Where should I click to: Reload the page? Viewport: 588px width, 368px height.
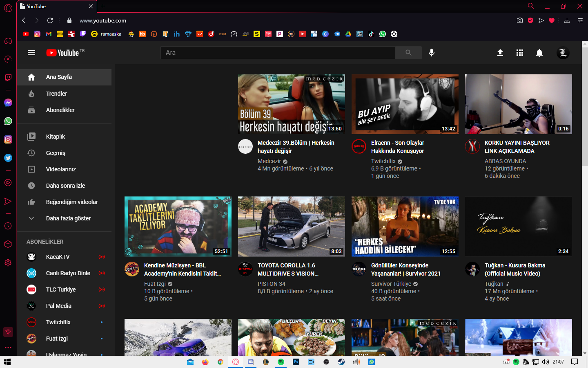50,20
